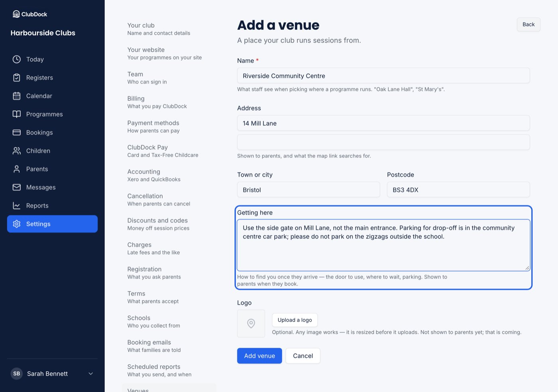
Task: Click the SB user avatar
Action: point(17,374)
